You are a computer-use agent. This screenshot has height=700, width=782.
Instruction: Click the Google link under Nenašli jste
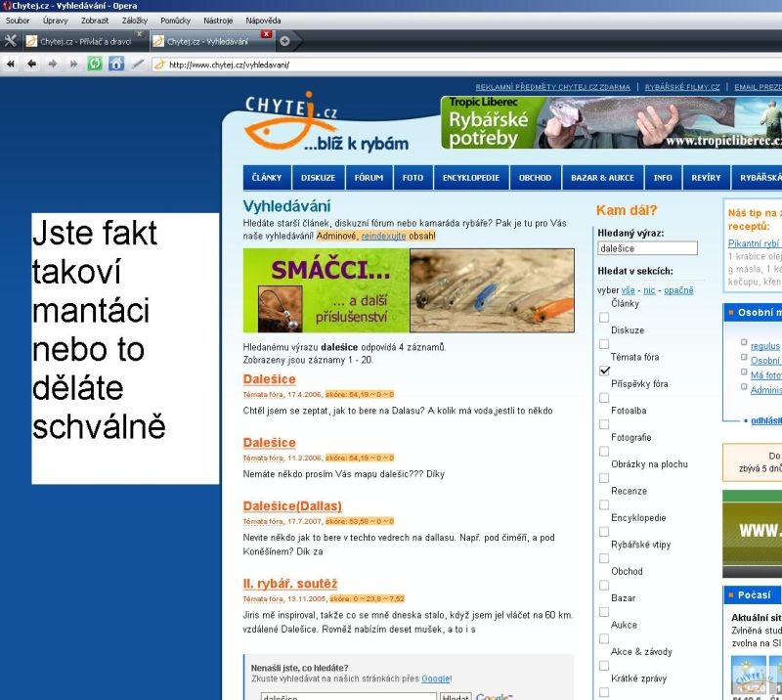click(436, 678)
